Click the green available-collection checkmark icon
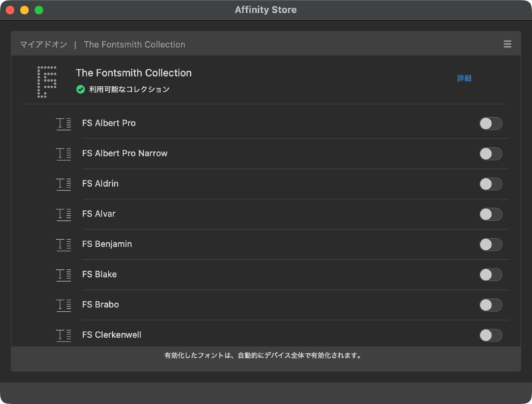The image size is (532, 404). [x=81, y=89]
